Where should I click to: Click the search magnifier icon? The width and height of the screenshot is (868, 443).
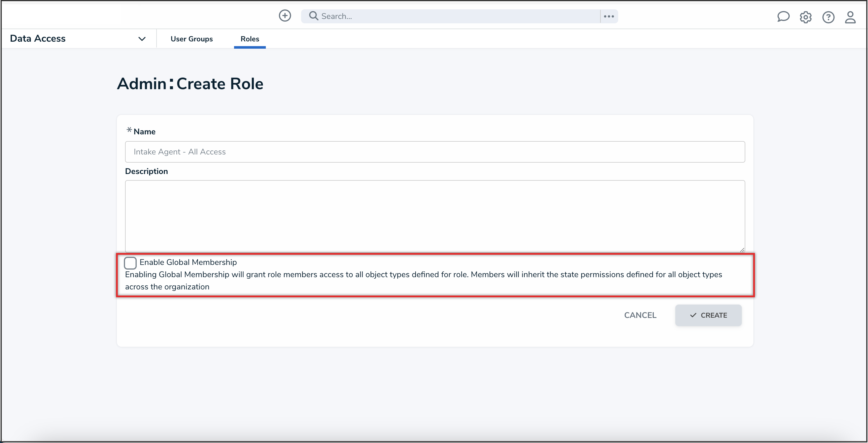pyautogui.click(x=313, y=16)
